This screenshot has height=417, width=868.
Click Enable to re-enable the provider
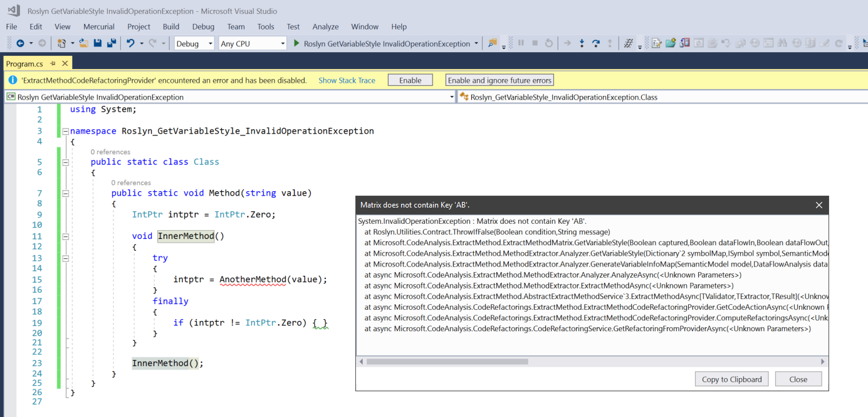tap(410, 80)
